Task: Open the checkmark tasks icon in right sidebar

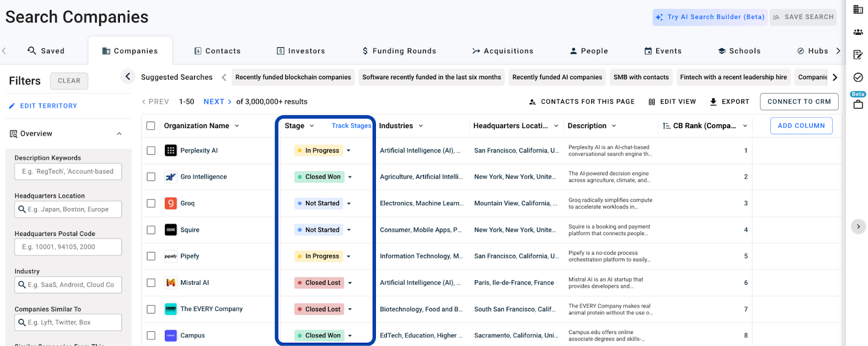Action: point(858,78)
